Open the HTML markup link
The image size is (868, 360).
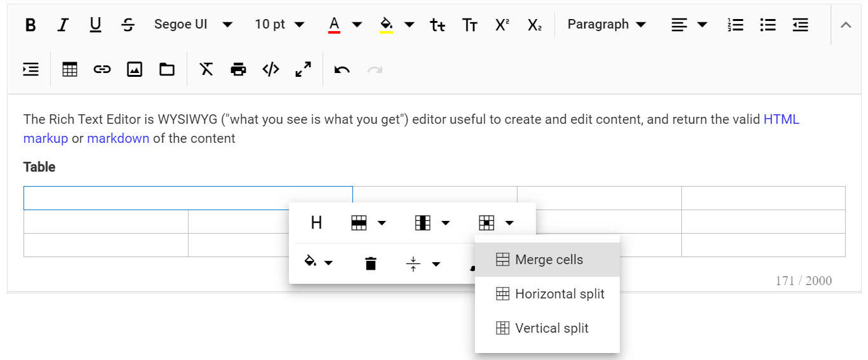(x=781, y=119)
